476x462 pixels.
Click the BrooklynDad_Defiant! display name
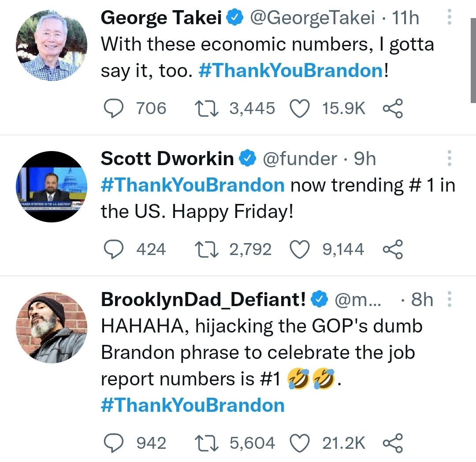[x=203, y=300]
